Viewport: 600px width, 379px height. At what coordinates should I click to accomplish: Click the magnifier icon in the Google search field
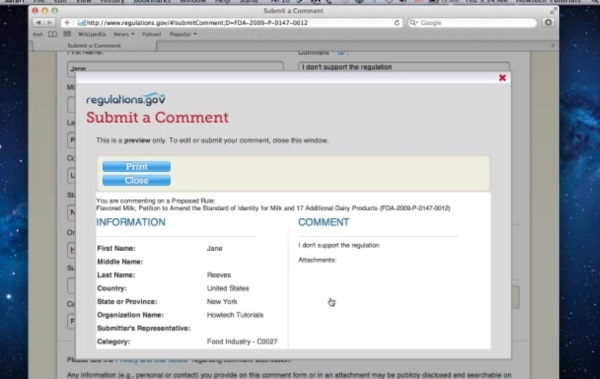pyautogui.click(x=413, y=23)
